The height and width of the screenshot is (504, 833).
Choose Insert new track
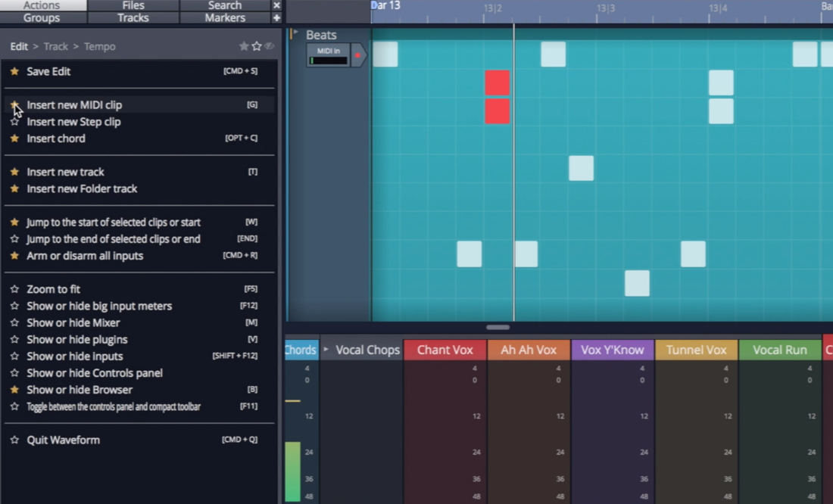[x=139, y=172]
